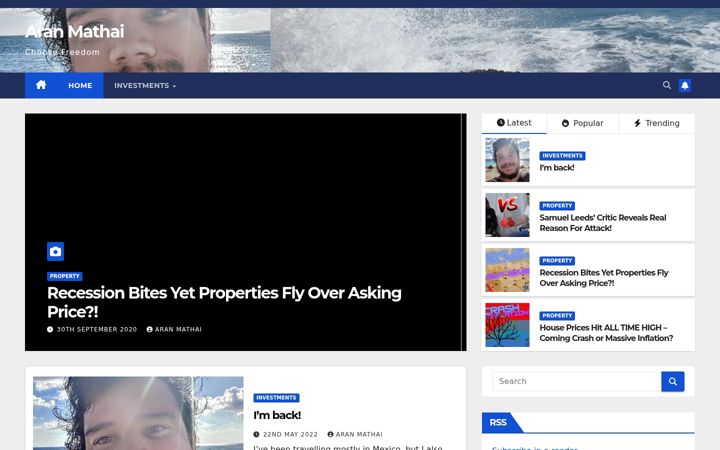Open House Prices Hit ALL TIME HIGH article
Screen dimensions: 720x450
click(606, 333)
